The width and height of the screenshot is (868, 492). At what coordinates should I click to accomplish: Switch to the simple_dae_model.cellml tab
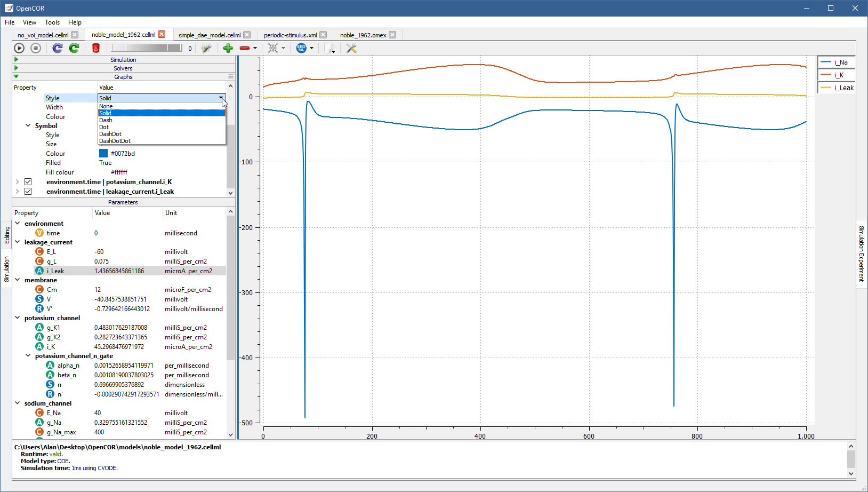209,35
